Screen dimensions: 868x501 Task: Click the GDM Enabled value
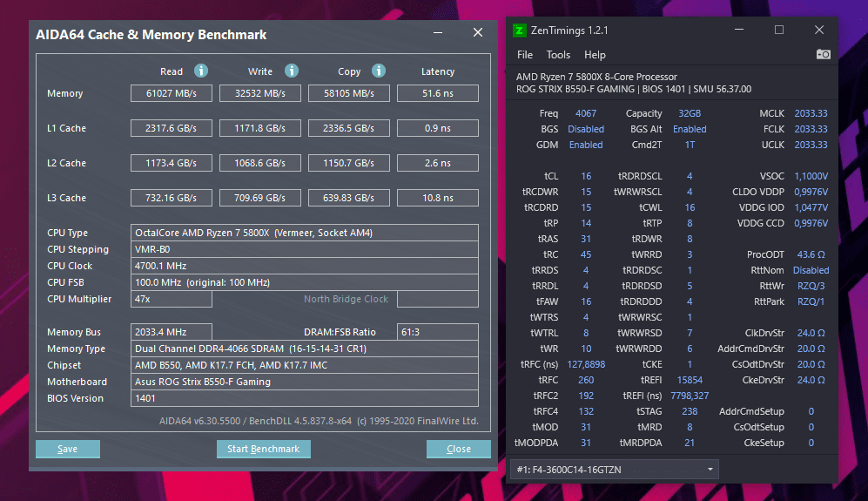click(x=586, y=145)
